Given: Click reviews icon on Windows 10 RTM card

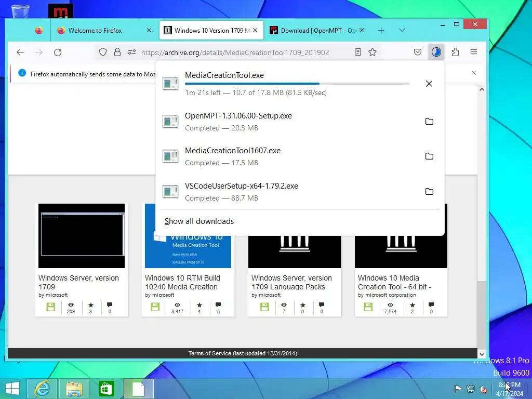Looking at the screenshot, I should pyautogui.click(x=218, y=304).
